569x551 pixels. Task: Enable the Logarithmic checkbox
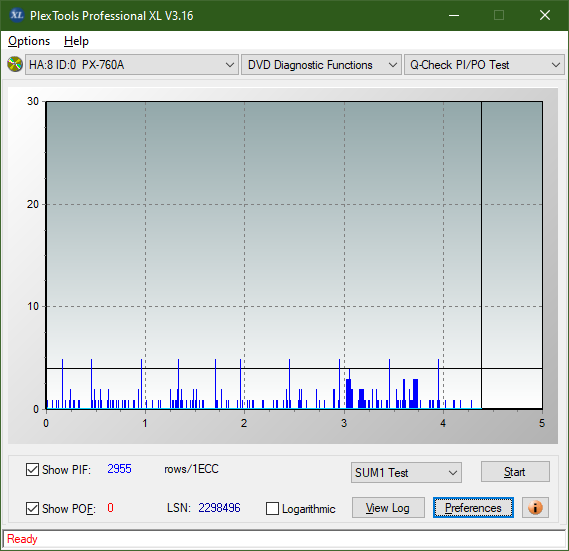(x=273, y=509)
